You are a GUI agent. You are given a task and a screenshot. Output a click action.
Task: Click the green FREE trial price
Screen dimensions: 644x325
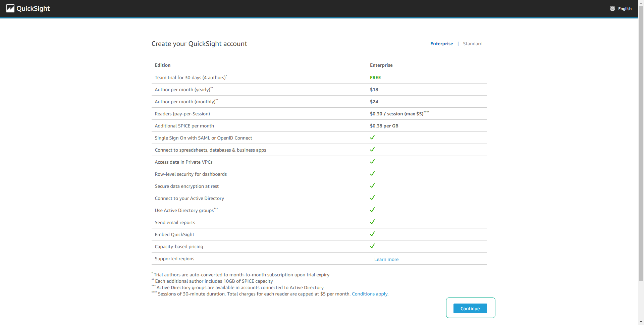click(x=375, y=77)
